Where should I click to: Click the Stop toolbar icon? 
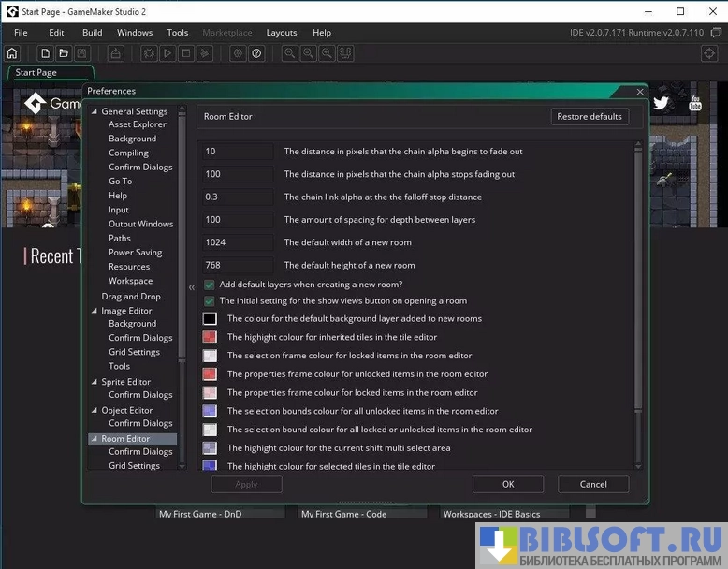point(186,53)
